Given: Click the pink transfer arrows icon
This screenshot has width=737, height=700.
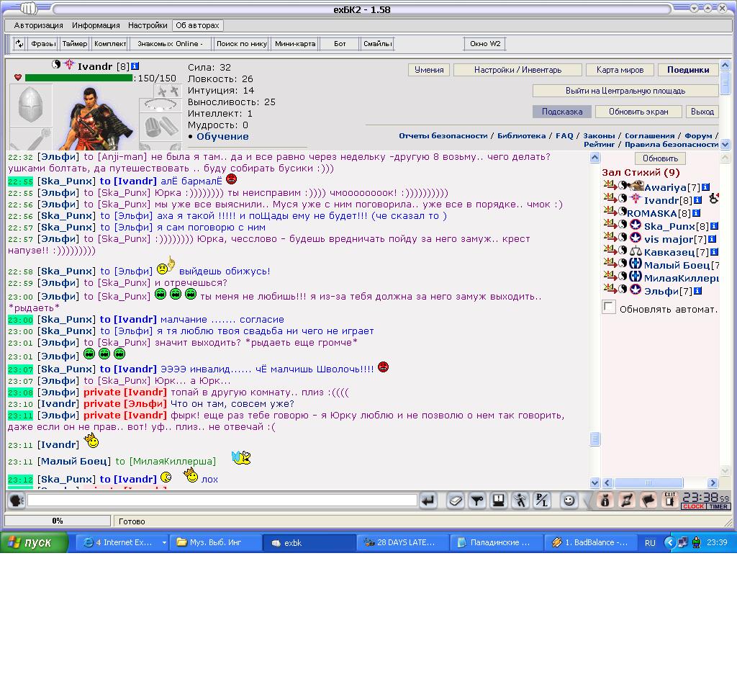Looking at the screenshot, I should click(627, 501).
